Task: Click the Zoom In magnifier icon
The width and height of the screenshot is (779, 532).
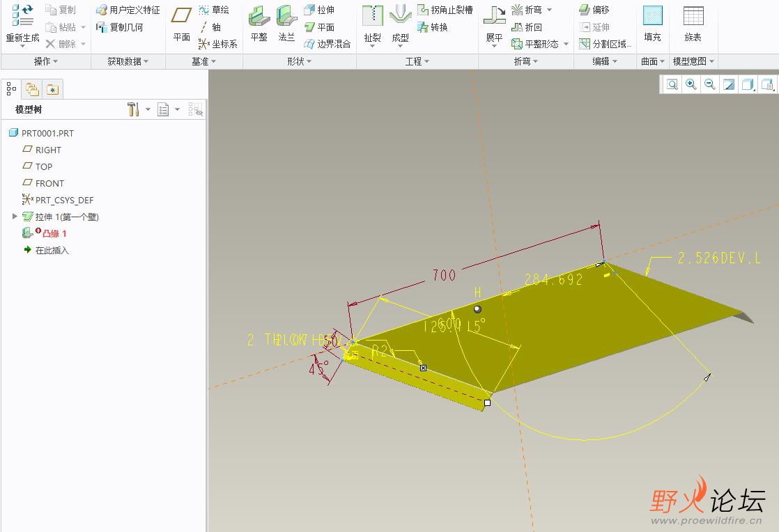Action: point(691,84)
